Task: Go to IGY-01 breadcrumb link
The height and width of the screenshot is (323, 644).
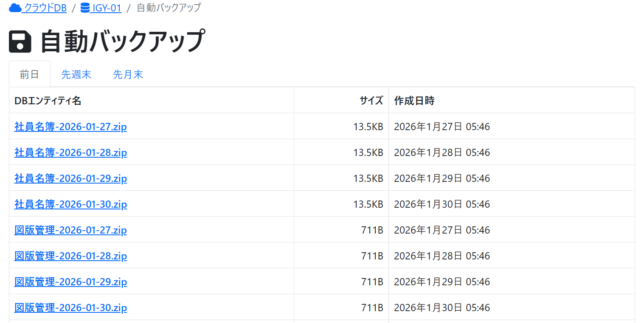Action: [x=107, y=8]
